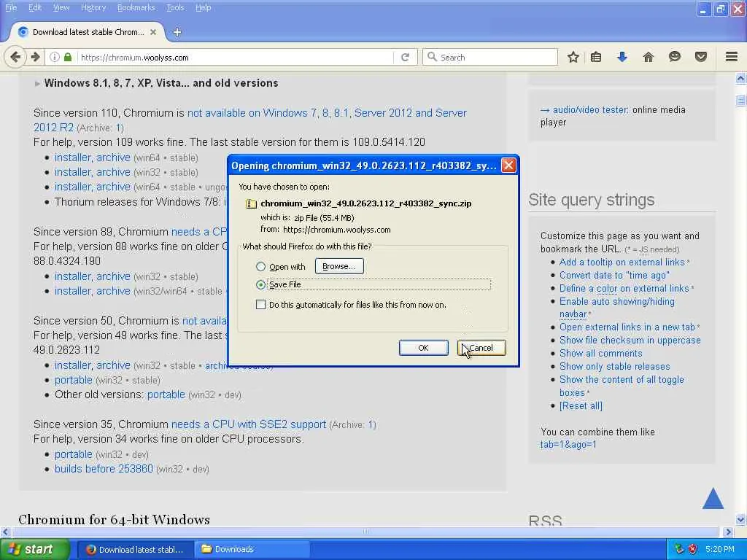747x560 pixels.
Task: Open the Bookmarks menu
Action: pyautogui.click(x=136, y=7)
